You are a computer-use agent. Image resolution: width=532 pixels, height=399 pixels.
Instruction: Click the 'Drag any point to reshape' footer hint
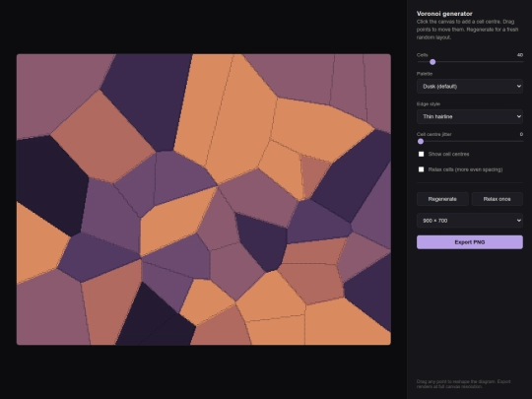tap(463, 384)
